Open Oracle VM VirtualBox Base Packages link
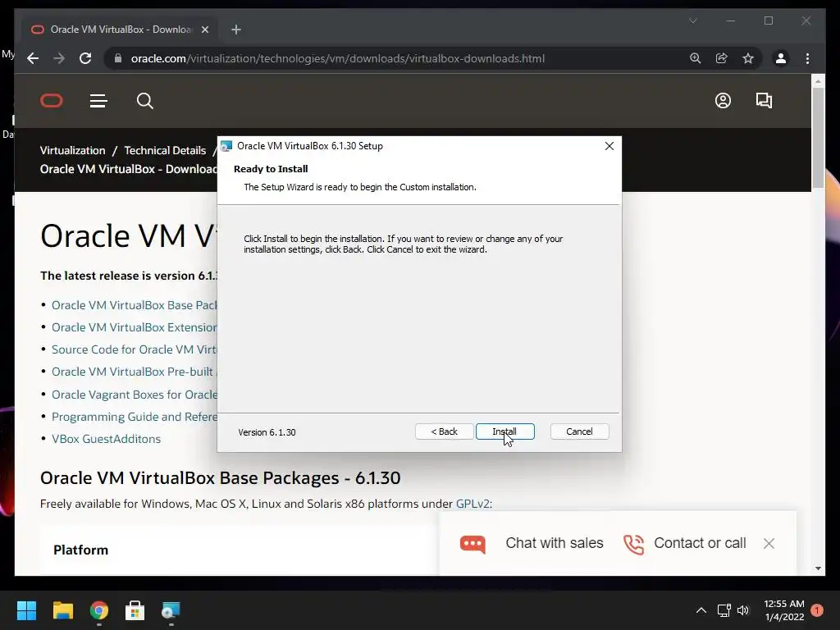840x630 pixels. point(134,305)
